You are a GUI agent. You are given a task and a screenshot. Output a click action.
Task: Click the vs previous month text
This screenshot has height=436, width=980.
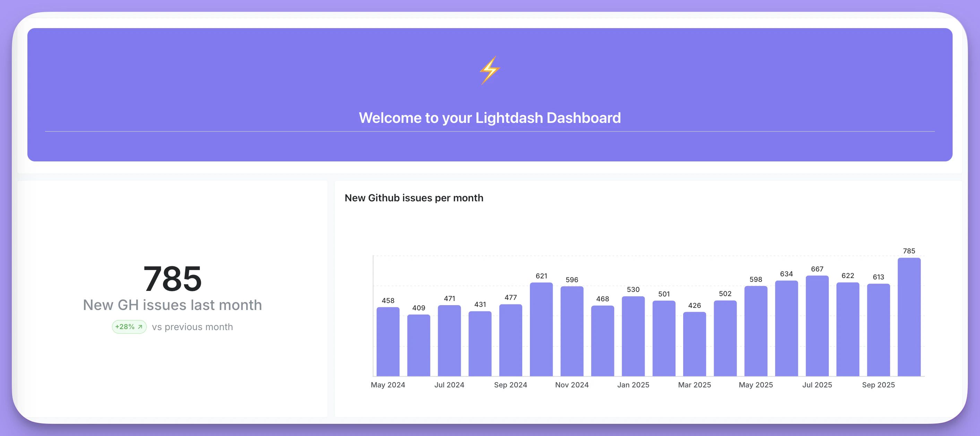(192, 327)
